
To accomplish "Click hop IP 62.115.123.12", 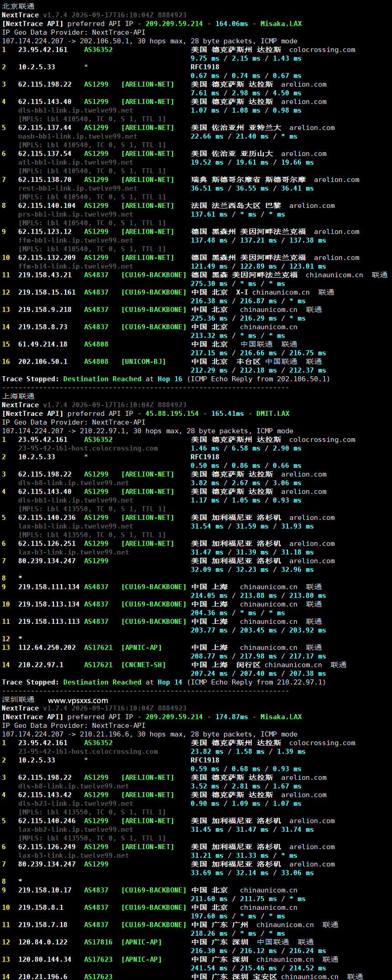I will 45,232.
